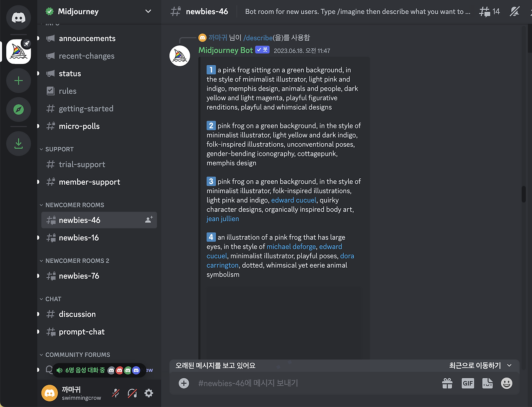This screenshot has height=407, width=532.
Task: Collapse the SUPPORT category
Action: click(x=57, y=149)
